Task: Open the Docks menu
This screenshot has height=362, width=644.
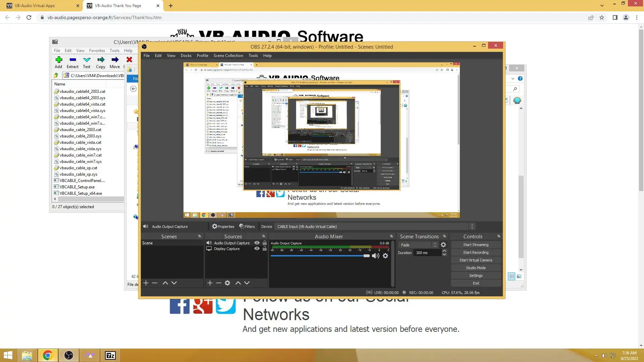Action: [186, 56]
